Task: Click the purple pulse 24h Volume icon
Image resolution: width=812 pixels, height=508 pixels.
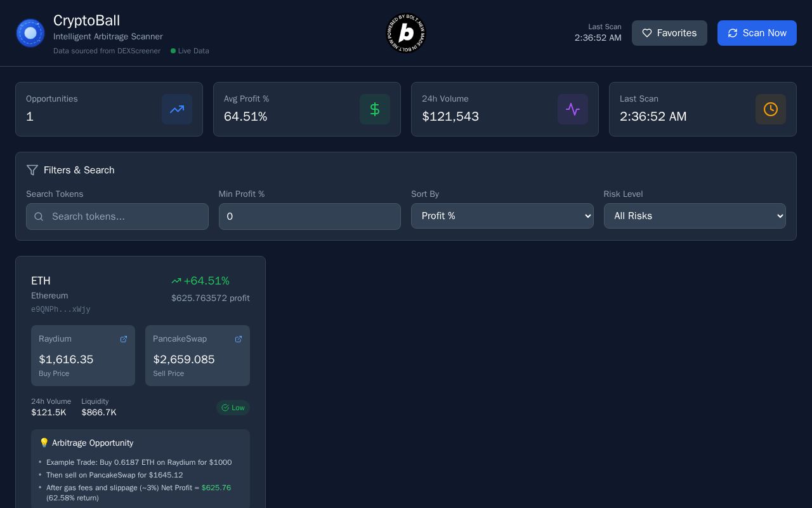Action: click(573, 109)
